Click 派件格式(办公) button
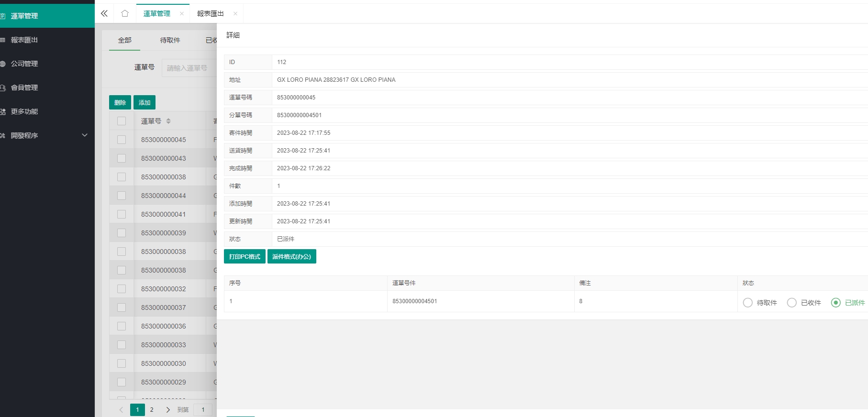The height and width of the screenshot is (417, 868). (292, 256)
